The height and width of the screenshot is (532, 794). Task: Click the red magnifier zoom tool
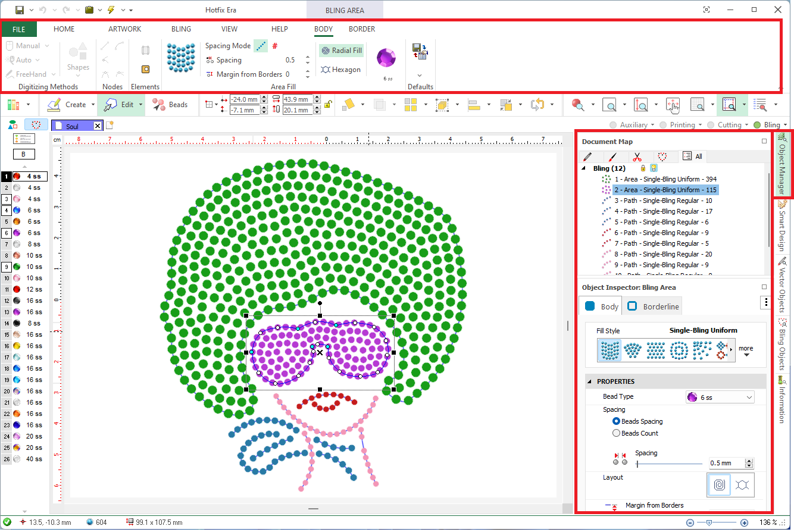pyautogui.click(x=577, y=105)
